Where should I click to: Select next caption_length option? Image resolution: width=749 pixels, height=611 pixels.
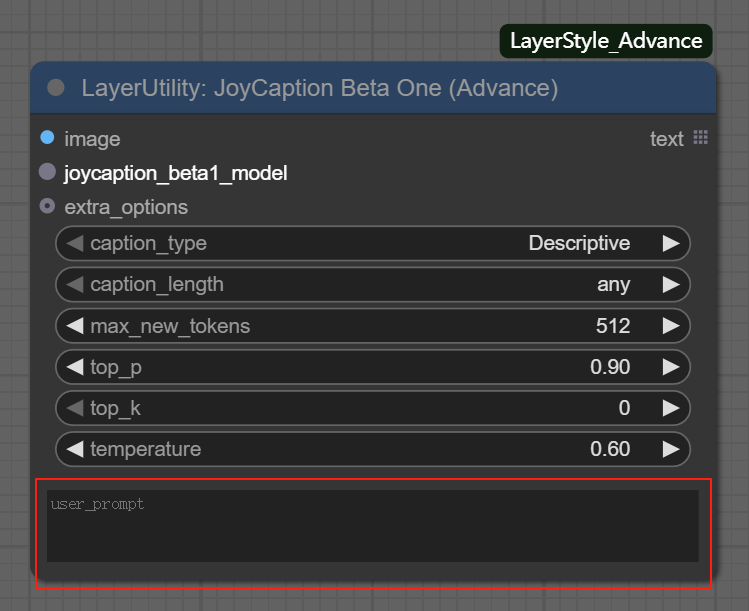(671, 284)
